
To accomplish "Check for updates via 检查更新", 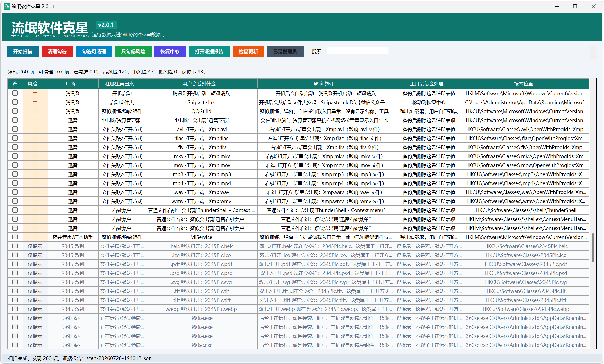I will (248, 52).
